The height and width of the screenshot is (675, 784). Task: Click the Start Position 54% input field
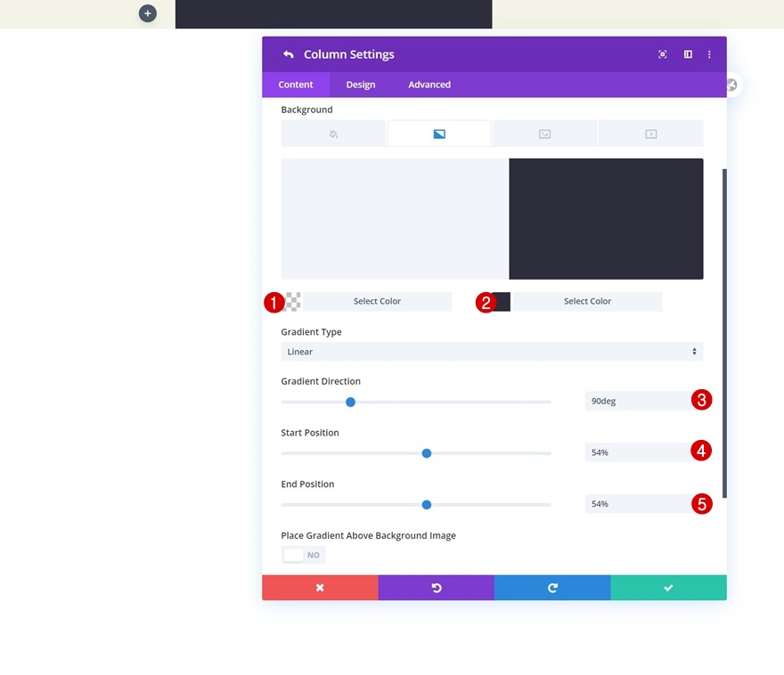tap(639, 452)
